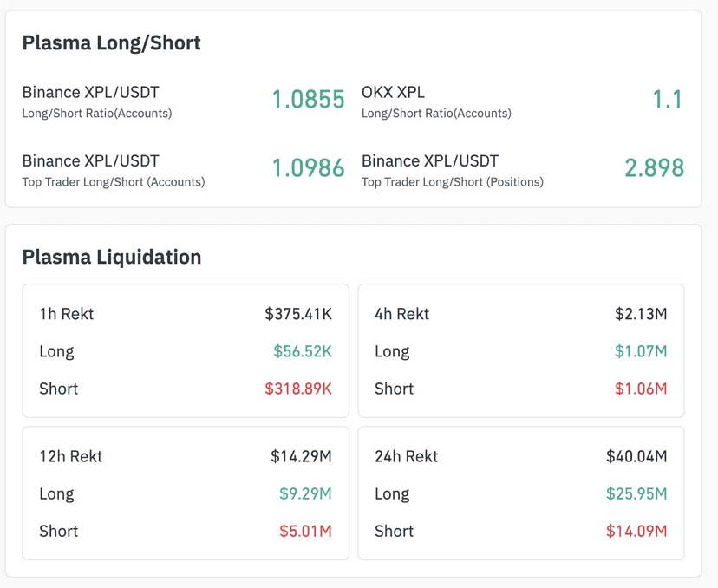The width and height of the screenshot is (718, 588).
Task: Click the 24h Long value $25.95M
Action: tap(636, 493)
